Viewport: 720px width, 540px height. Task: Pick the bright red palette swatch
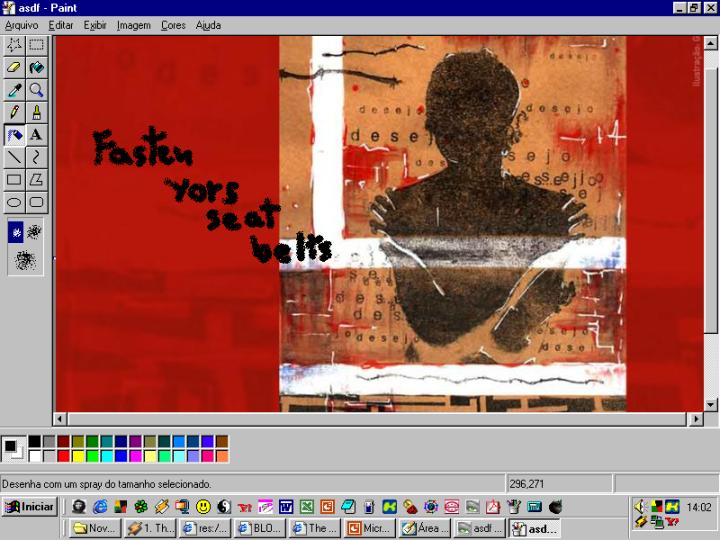click(x=63, y=456)
